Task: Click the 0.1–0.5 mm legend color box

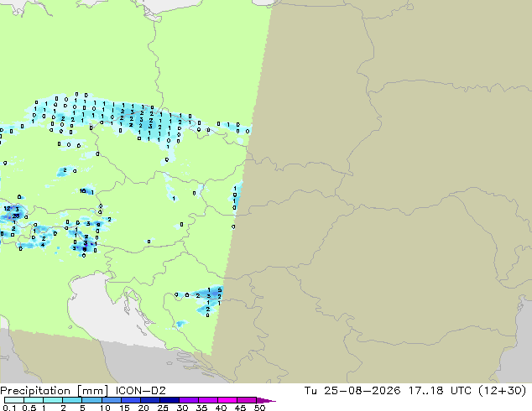Action: point(14,400)
